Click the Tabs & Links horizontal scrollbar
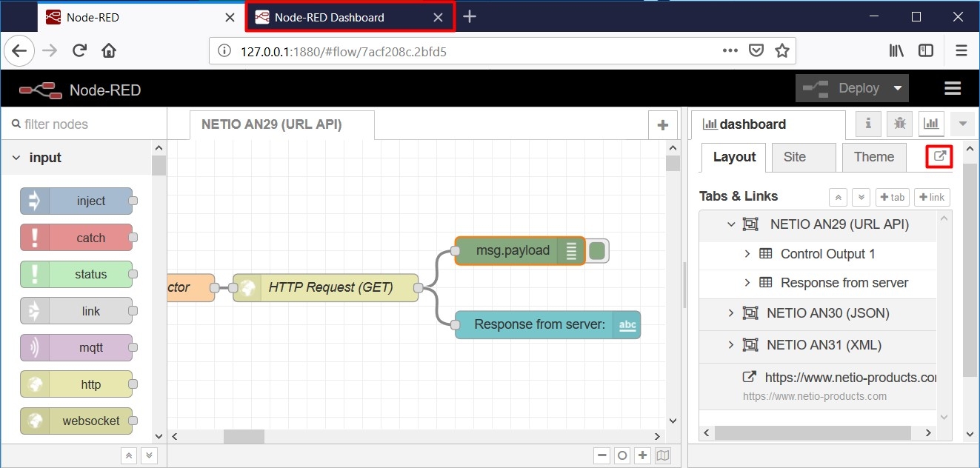The image size is (980, 468). click(813, 432)
